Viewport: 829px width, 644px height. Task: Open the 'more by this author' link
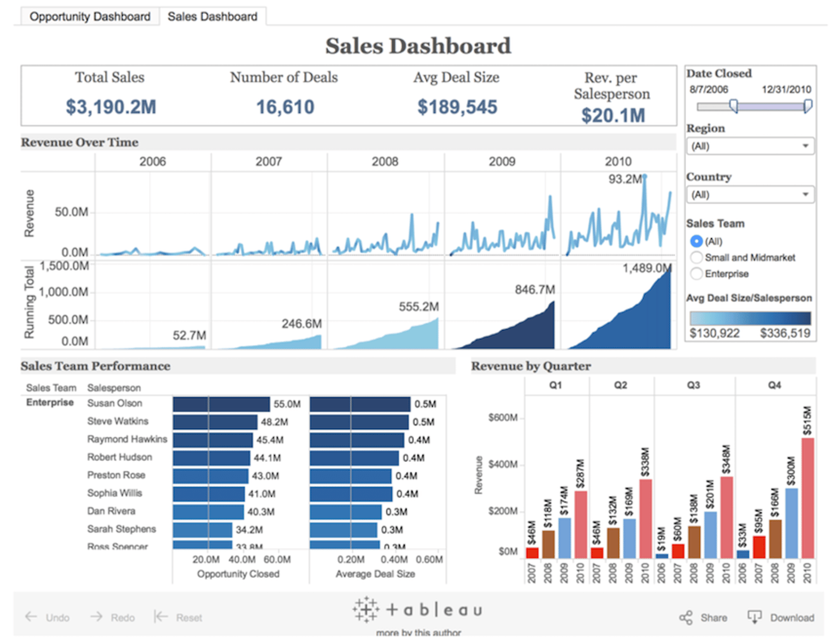click(x=417, y=632)
